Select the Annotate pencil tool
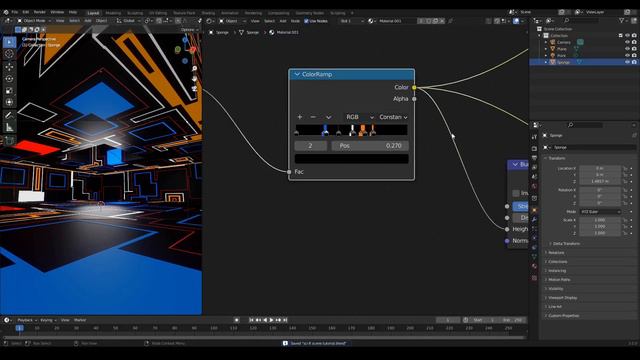This screenshot has height=360, width=640. pyautogui.click(x=9, y=116)
